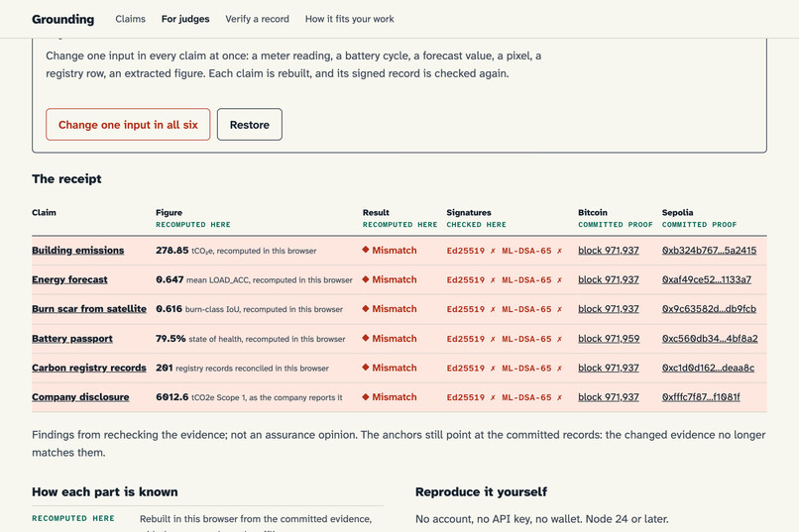
Task: Click Ed25519 failed cross in Energy forecast row
Action: pos(493,280)
